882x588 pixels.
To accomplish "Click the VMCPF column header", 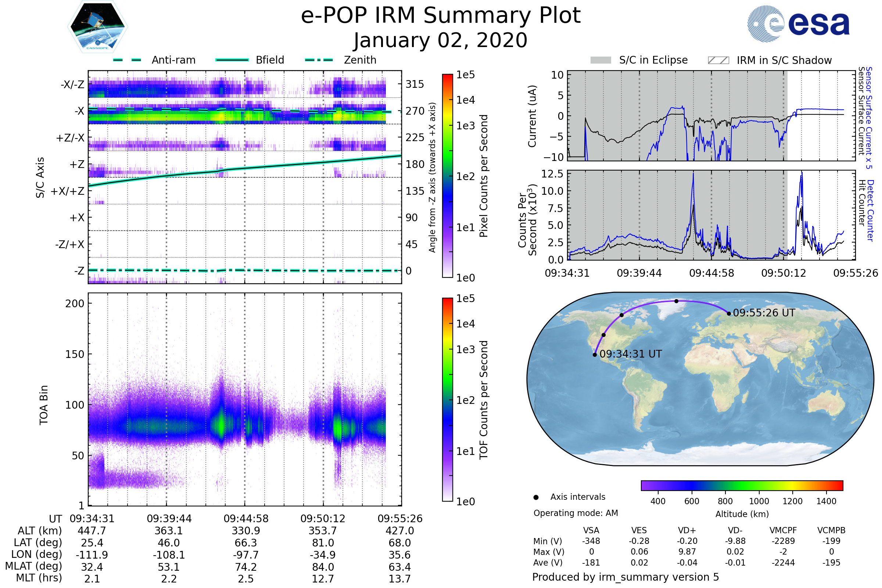I will pyautogui.click(x=783, y=530).
